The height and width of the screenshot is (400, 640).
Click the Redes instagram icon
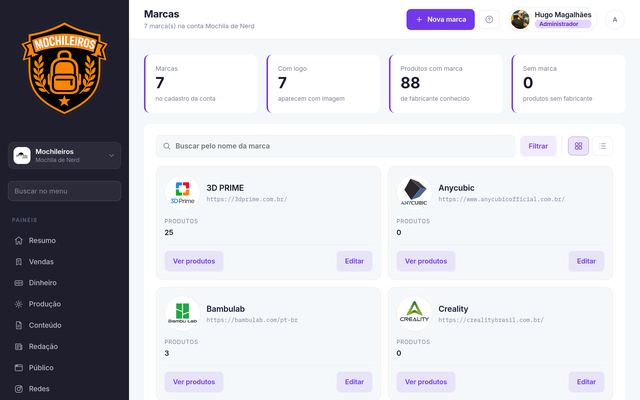18,389
